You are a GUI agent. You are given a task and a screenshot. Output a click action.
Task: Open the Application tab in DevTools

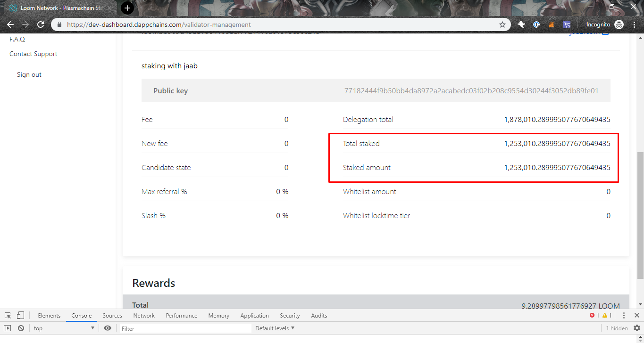(254, 315)
